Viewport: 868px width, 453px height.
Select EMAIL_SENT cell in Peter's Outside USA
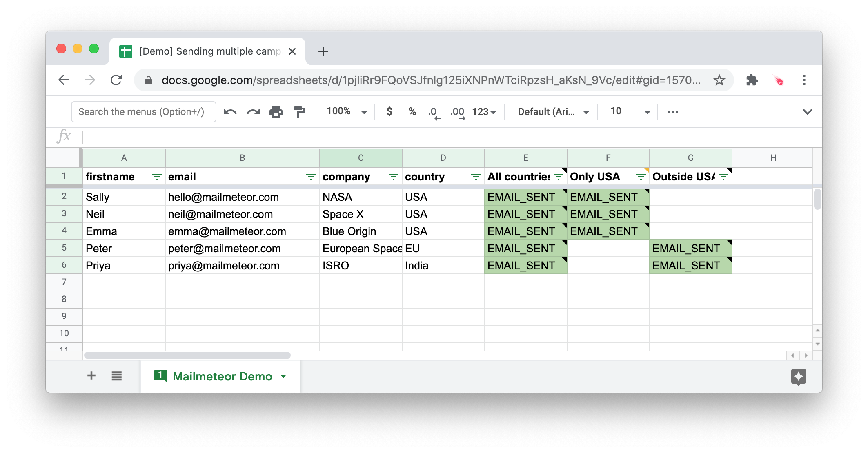click(690, 249)
